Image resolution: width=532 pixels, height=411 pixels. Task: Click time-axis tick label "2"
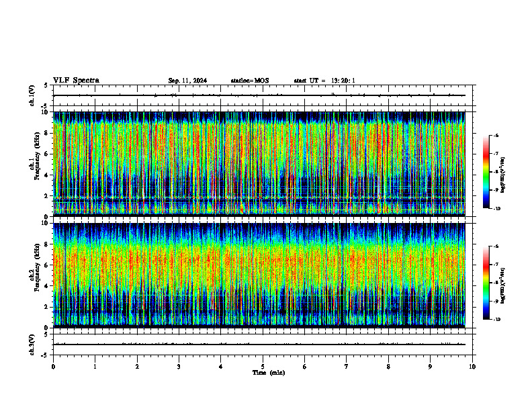137,367
